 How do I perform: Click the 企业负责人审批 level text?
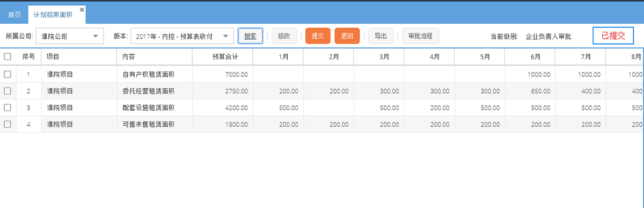(548, 37)
